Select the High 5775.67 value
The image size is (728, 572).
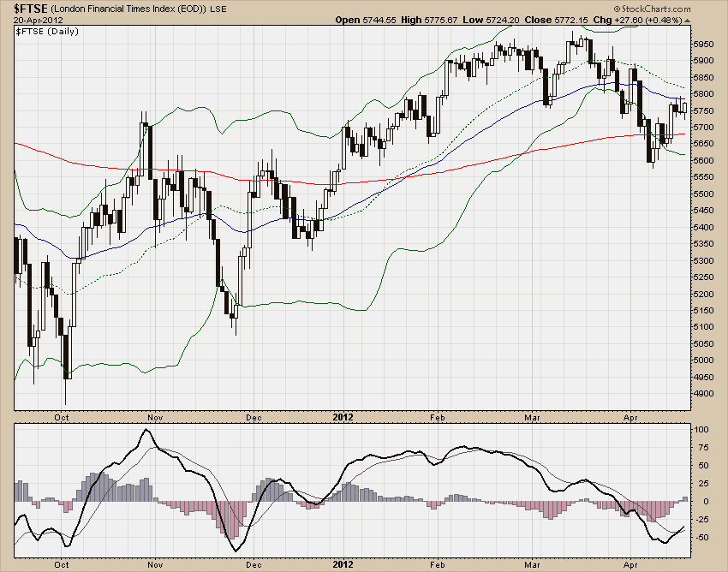tap(429, 20)
